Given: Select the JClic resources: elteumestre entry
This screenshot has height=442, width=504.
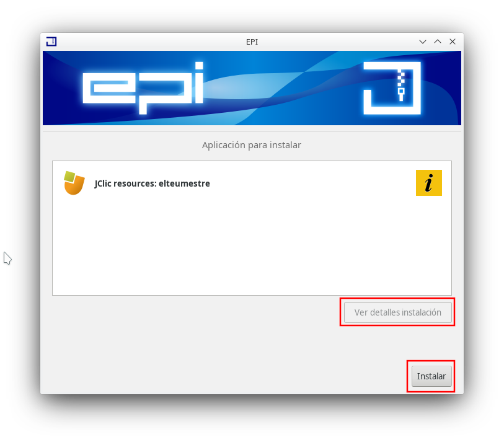Looking at the screenshot, I should pyautogui.click(x=252, y=183).
